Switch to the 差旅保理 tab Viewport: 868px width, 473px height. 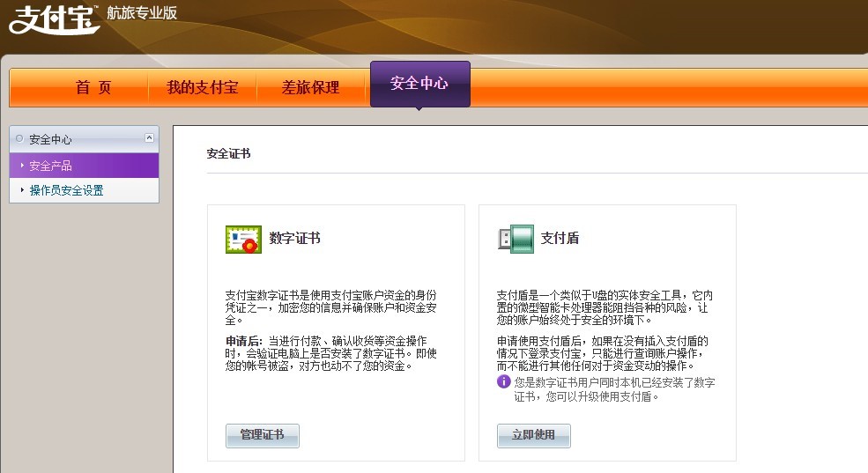pos(310,87)
